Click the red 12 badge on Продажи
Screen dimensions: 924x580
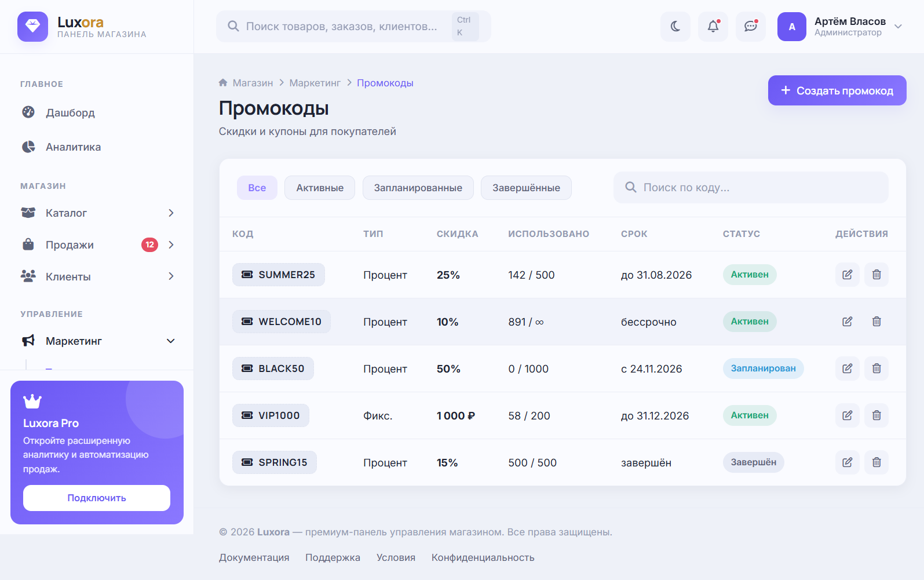pos(149,245)
